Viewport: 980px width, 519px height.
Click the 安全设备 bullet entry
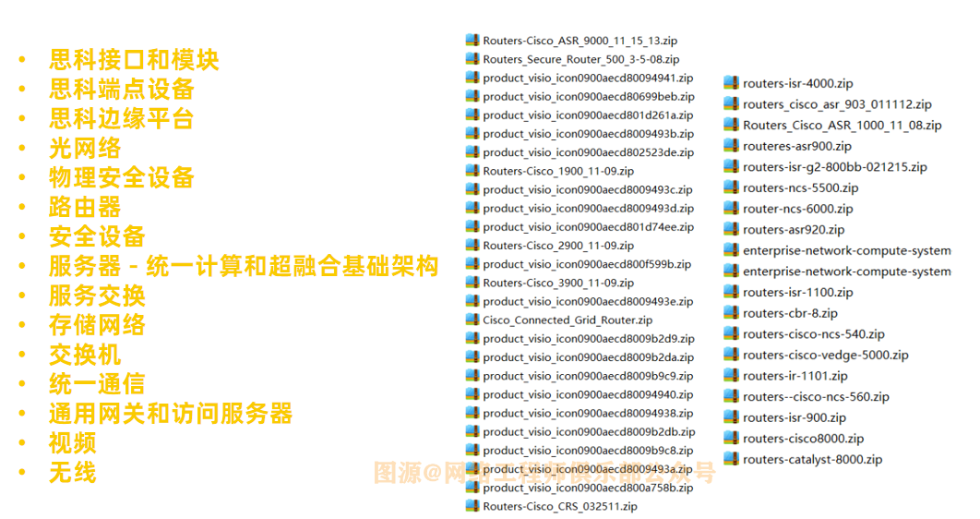(x=97, y=236)
